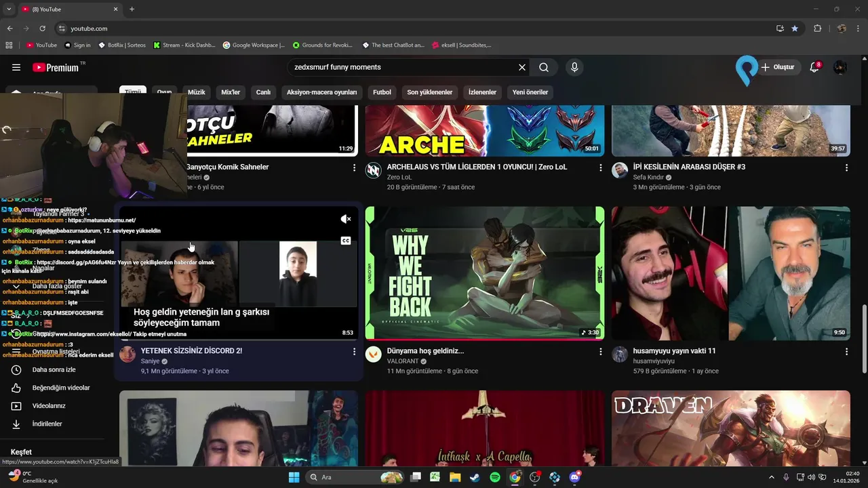Select the Canlı filter chip
868x488 pixels.
263,92
